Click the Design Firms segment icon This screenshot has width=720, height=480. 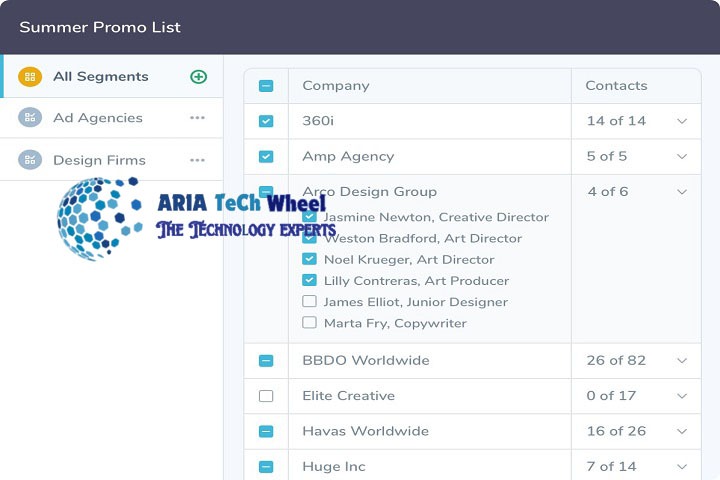tap(30, 160)
